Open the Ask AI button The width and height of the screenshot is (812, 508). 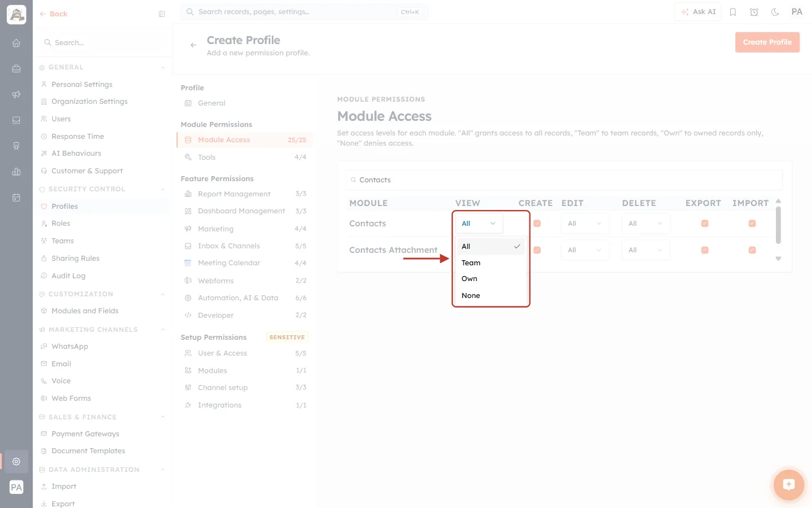point(698,12)
